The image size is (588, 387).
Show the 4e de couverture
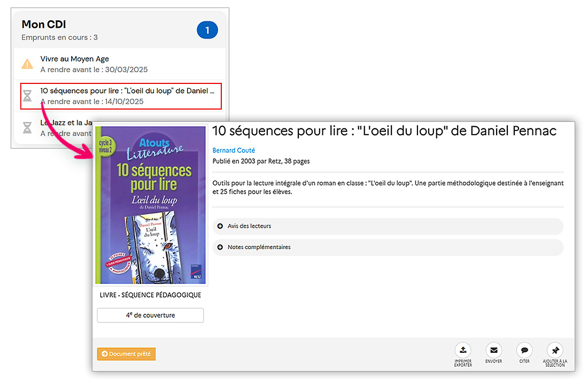[x=150, y=315]
